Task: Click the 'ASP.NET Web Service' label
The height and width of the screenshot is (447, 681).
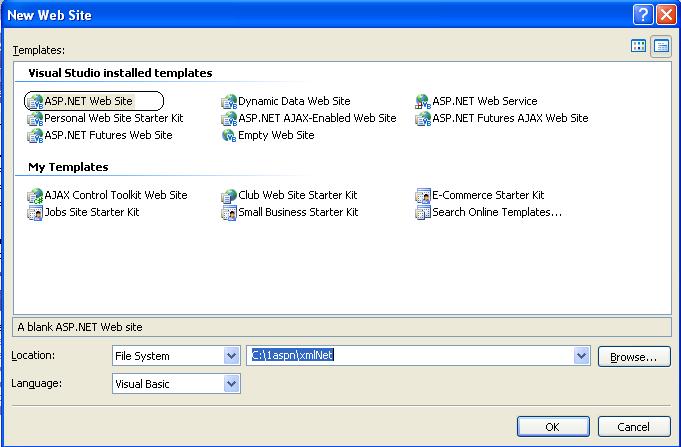Action: (x=485, y=101)
